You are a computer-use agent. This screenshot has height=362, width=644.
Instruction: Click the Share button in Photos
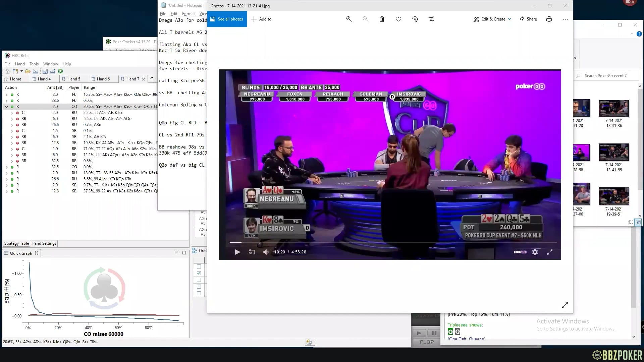pos(528,19)
